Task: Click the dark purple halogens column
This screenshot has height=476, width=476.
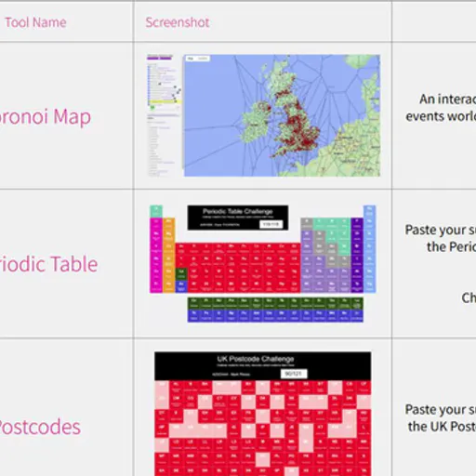Action: 357,255
